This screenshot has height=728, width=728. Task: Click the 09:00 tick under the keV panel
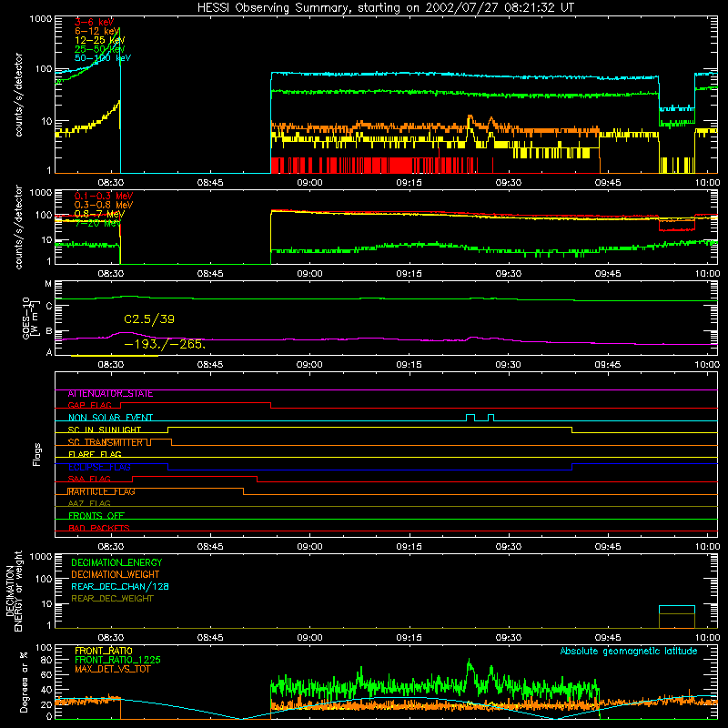click(x=309, y=183)
